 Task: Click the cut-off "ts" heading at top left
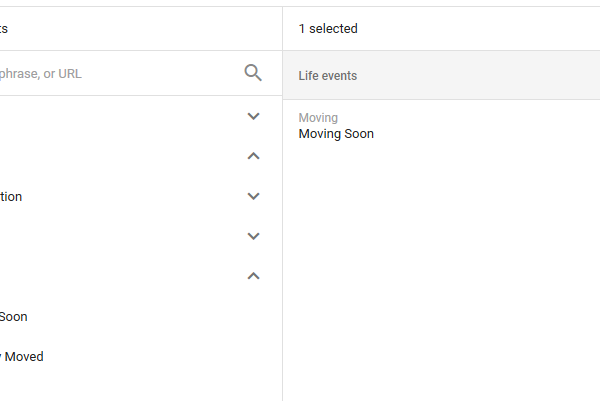(4, 29)
